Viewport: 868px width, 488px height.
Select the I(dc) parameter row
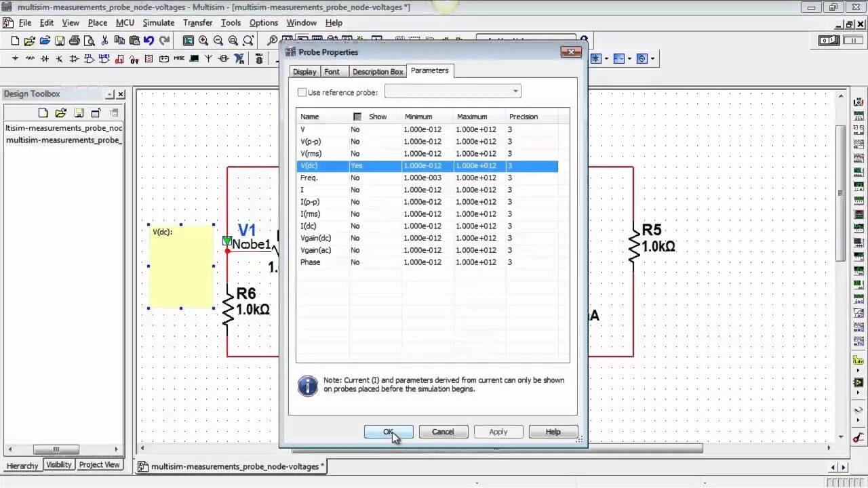[x=427, y=226]
